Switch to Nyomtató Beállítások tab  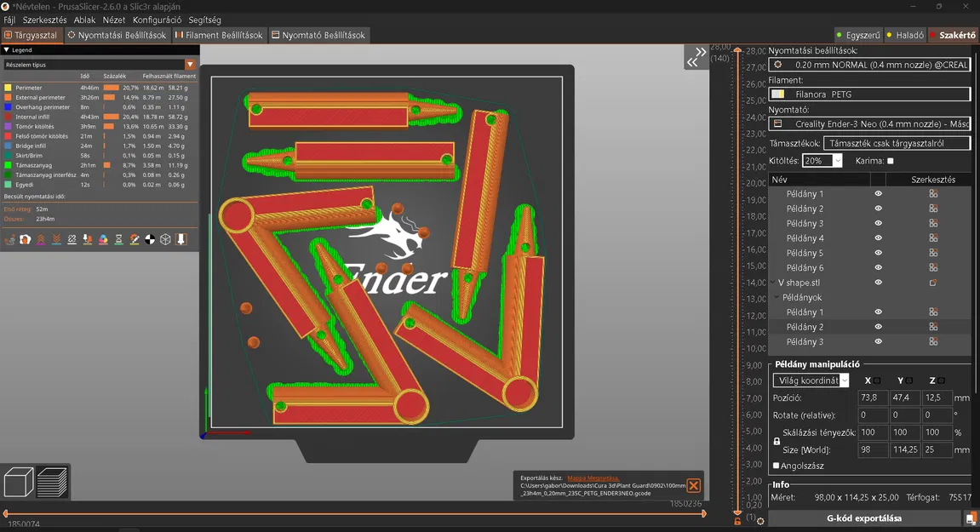click(x=318, y=35)
